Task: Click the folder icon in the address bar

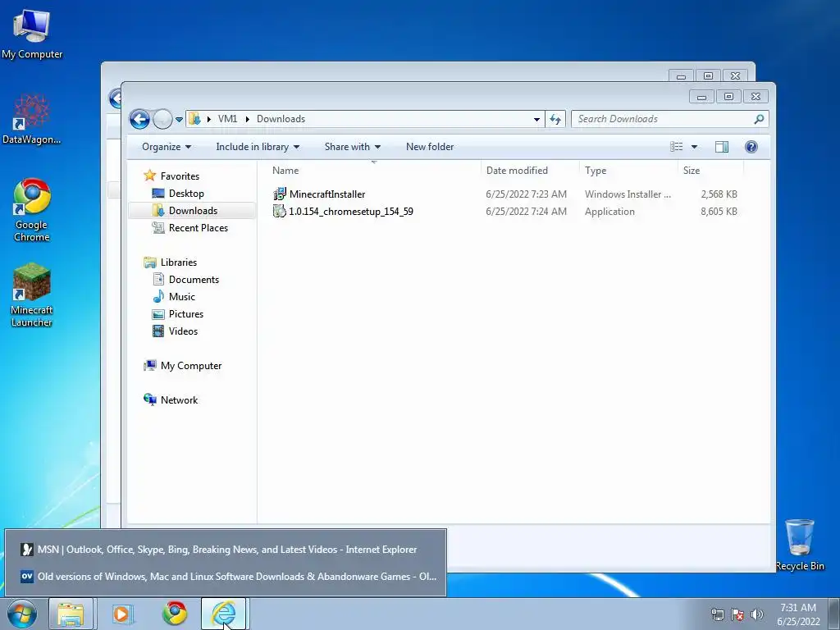Action: point(195,119)
